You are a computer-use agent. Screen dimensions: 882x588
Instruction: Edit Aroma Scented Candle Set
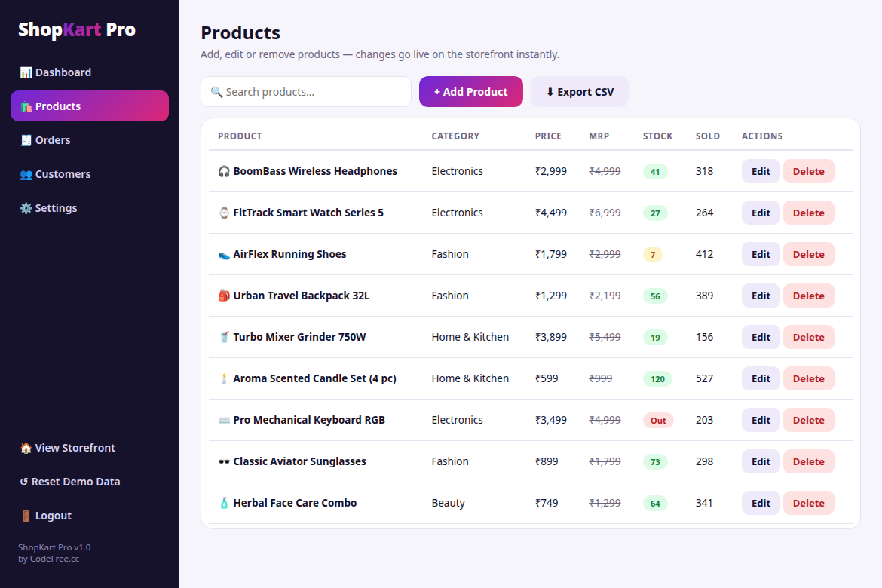pyautogui.click(x=761, y=378)
